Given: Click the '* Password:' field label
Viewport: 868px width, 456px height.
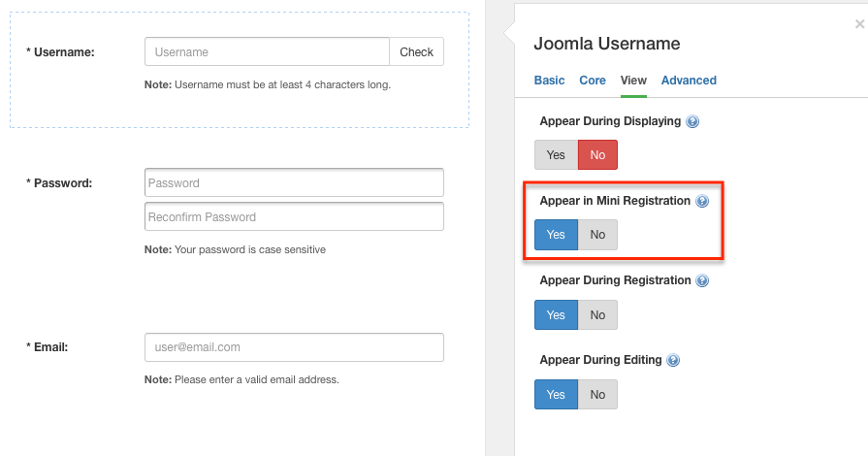Looking at the screenshot, I should coord(59,183).
